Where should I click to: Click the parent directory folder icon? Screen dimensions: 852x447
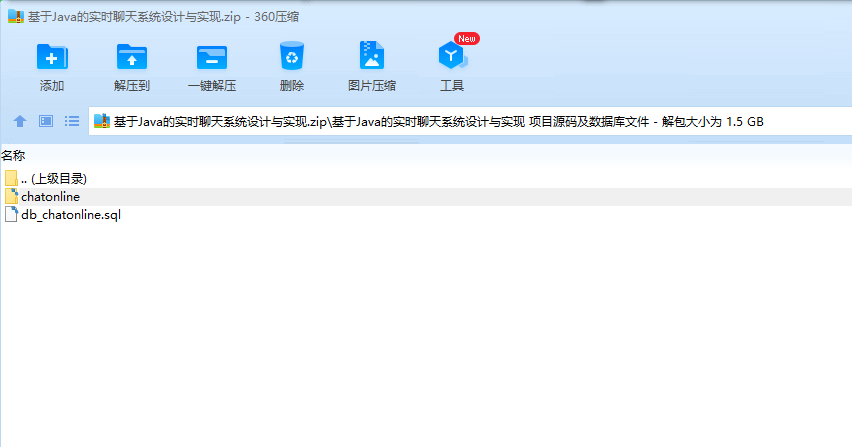(11, 178)
